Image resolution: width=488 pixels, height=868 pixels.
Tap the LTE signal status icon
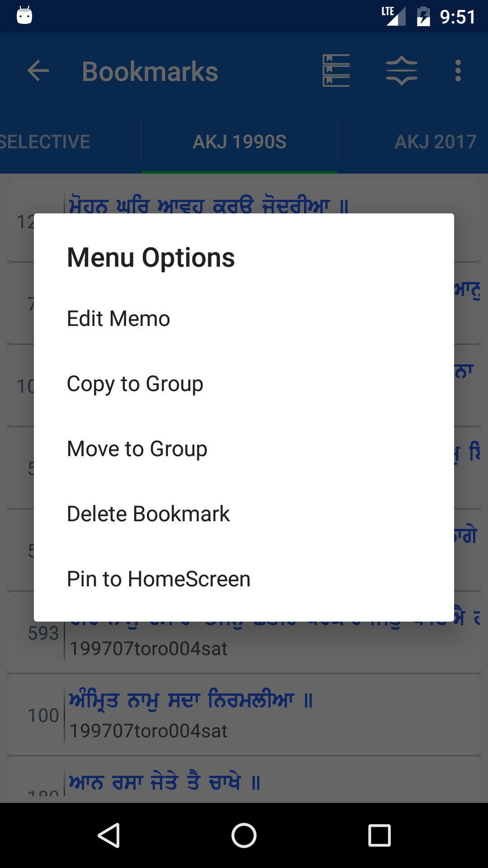click(394, 16)
